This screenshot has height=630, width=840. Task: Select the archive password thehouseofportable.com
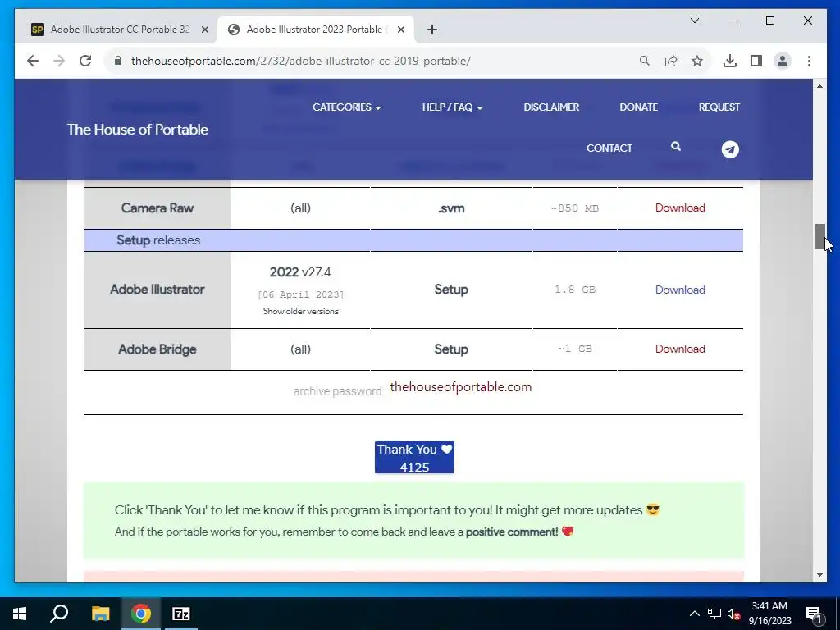[461, 387]
